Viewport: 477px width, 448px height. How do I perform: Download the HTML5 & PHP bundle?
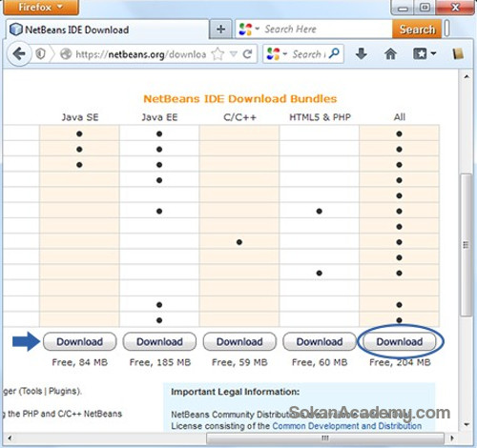click(320, 341)
